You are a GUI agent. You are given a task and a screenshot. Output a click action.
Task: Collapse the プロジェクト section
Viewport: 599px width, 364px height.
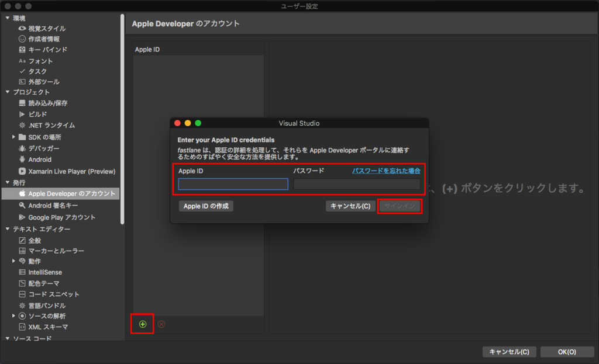pyautogui.click(x=8, y=92)
